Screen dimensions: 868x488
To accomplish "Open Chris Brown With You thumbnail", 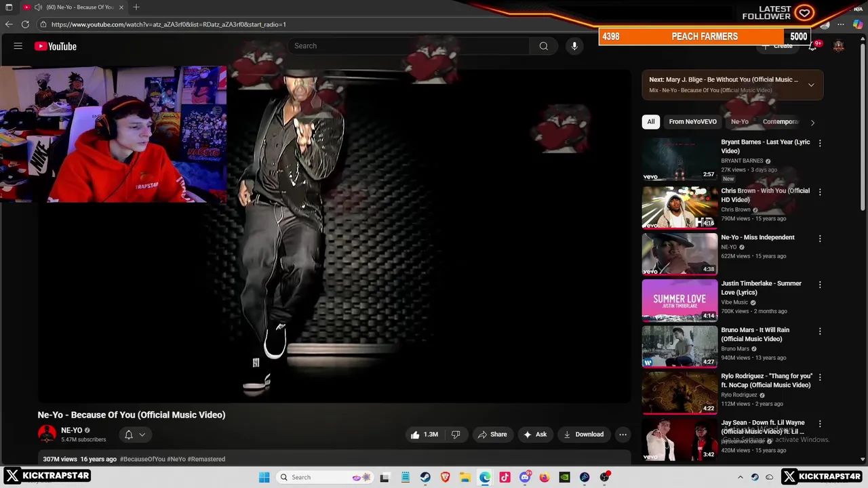I will point(679,207).
